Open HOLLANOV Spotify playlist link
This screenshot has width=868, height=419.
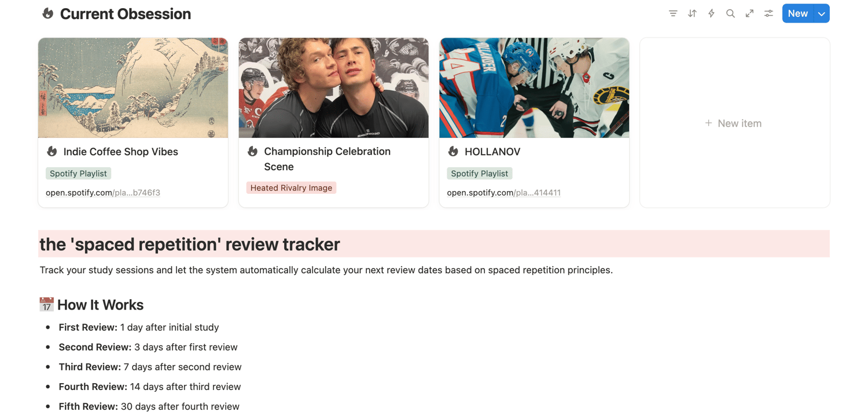[503, 193]
